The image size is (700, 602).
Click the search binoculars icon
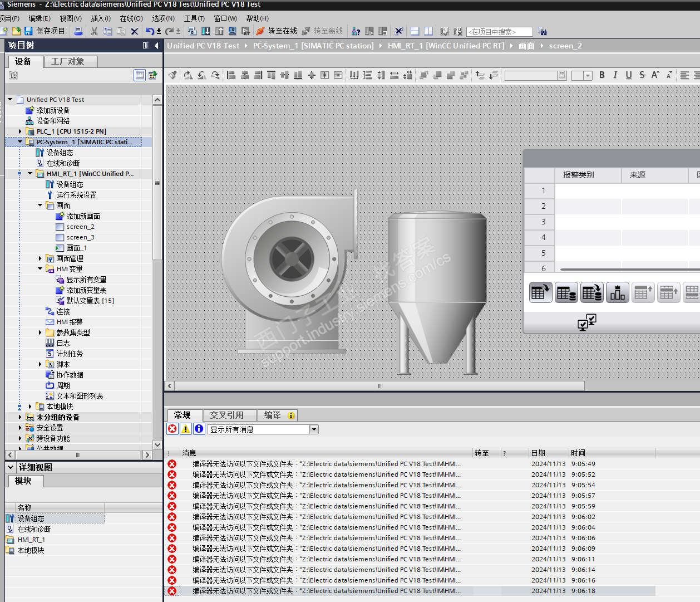point(543,32)
